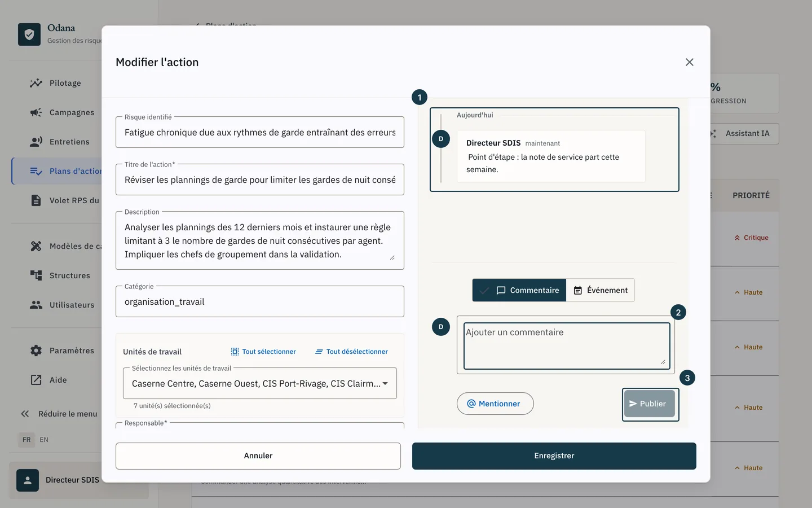This screenshot has width=812, height=508.
Task: Click the deselect-all lines icon
Action: pyautogui.click(x=319, y=352)
